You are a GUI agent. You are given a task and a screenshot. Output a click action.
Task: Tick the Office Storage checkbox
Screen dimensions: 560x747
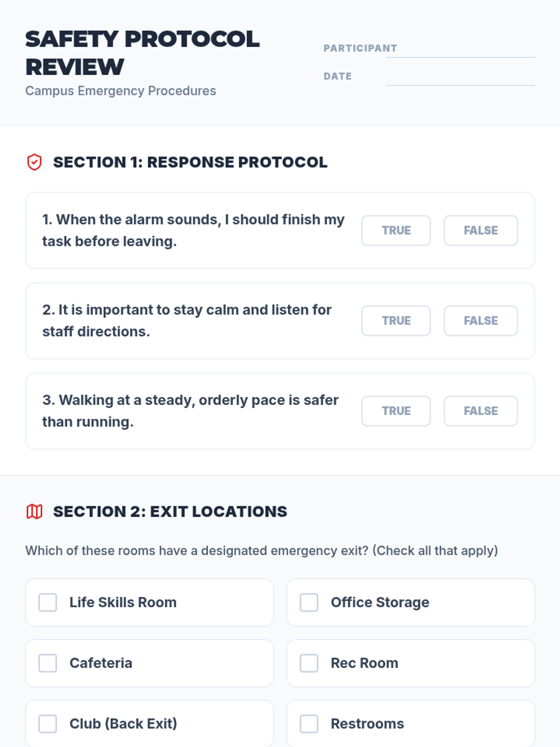click(309, 602)
